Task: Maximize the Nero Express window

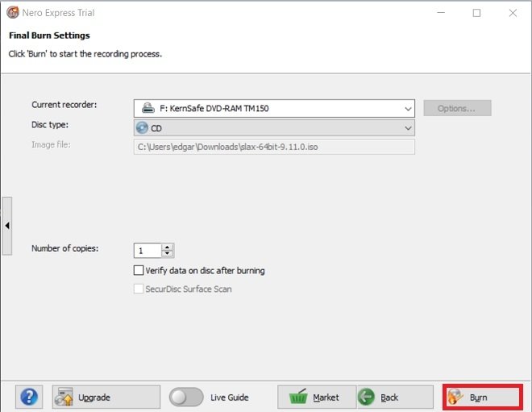Action: (x=476, y=13)
